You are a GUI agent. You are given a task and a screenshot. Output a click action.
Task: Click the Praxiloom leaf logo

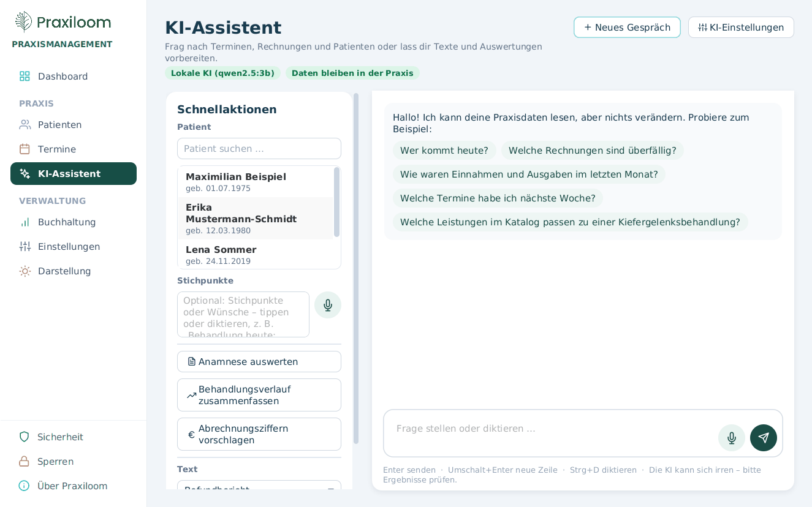pyautogui.click(x=23, y=21)
